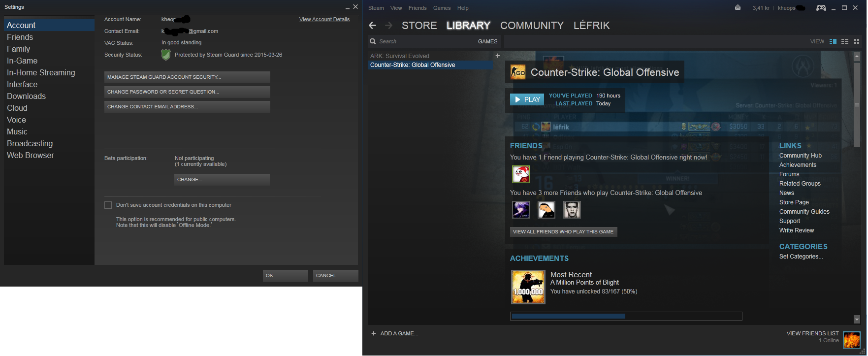
Task: Click the forward navigation arrow in Steam
Action: (x=388, y=26)
